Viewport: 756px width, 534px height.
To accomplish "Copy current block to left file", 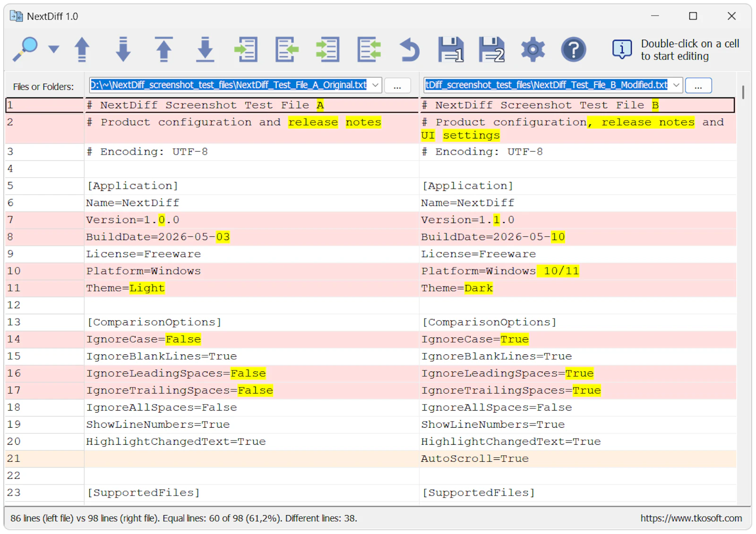I will click(x=287, y=49).
